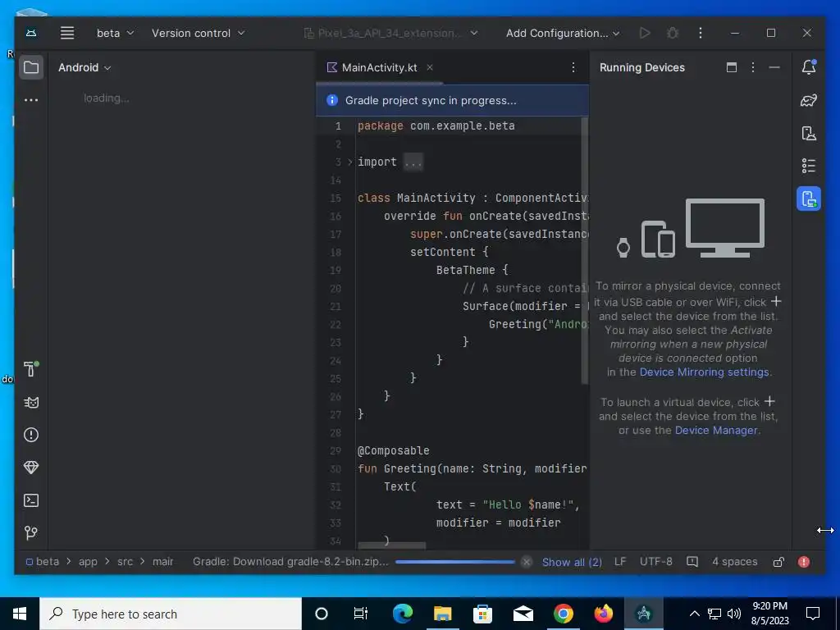Open the Add Configuration dropdown
840x630 pixels.
point(563,33)
